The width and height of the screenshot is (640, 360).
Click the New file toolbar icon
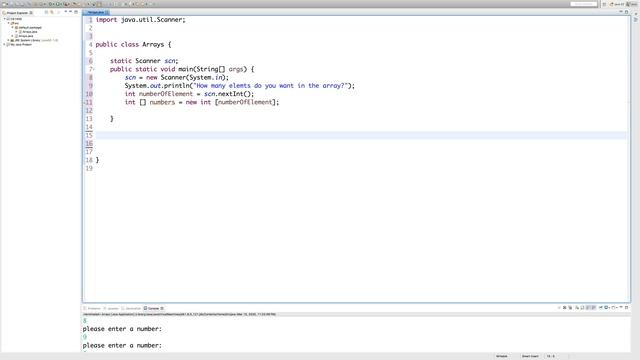click(5, 4)
